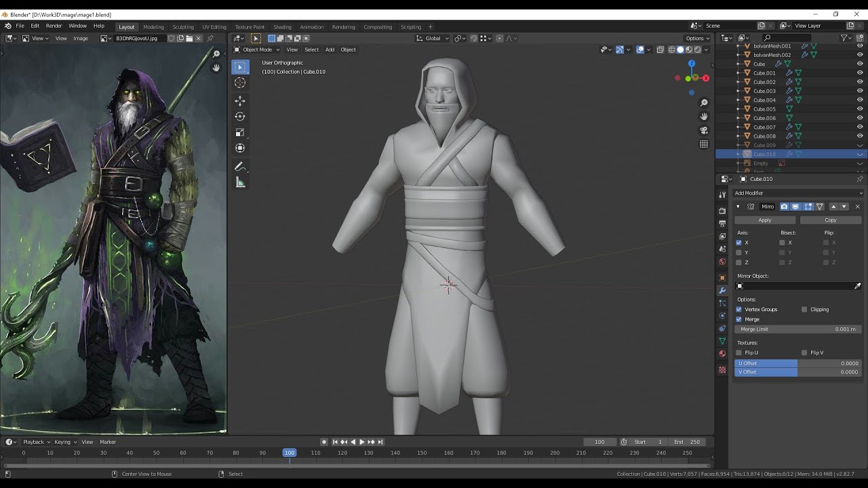This screenshot has height=488, width=868.
Task: Open the View Layer properties tab
Action: tap(722, 237)
